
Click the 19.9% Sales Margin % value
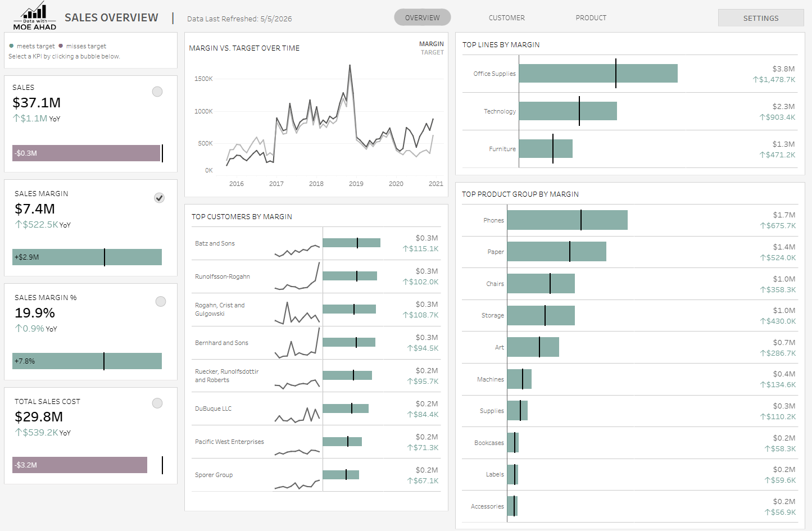[x=35, y=313]
